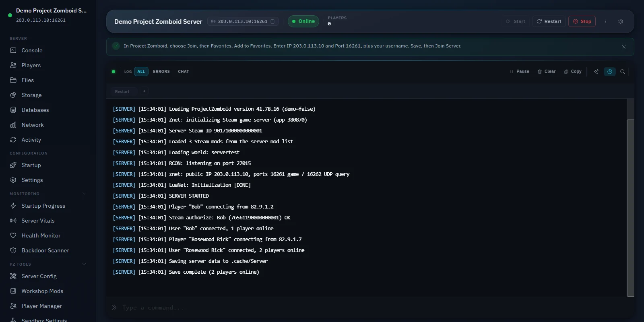Collapse the PZ Tools section
Screen dimensions: 644x322
coord(84,264)
